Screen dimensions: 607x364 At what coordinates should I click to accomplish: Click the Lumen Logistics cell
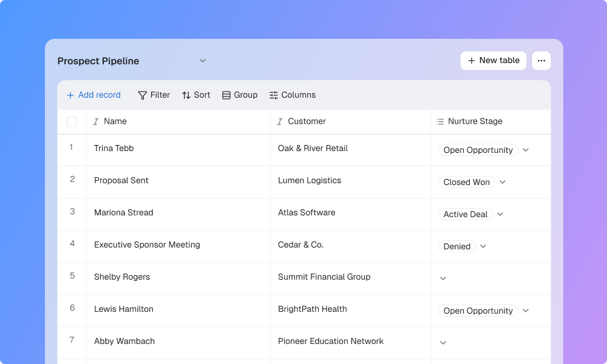click(x=350, y=182)
